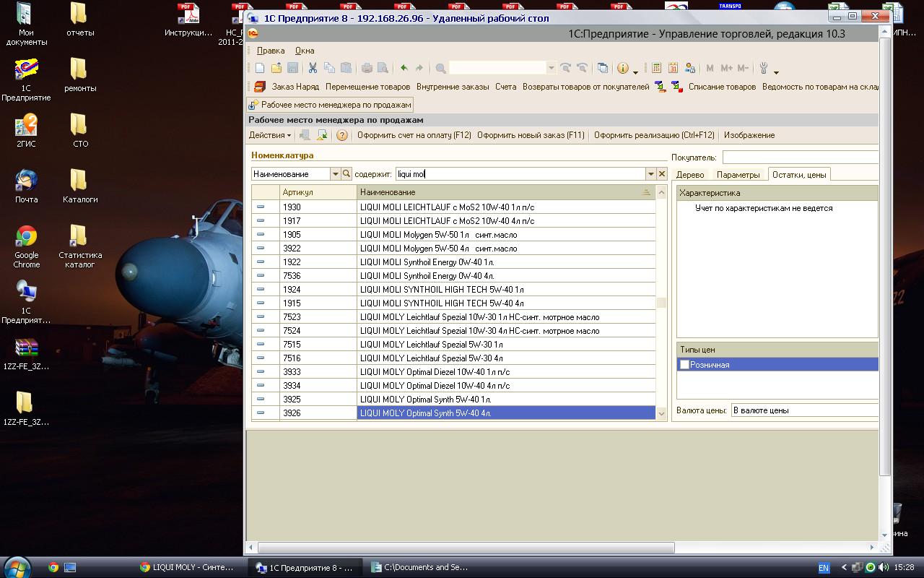Image resolution: width=924 pixels, height=578 pixels.
Task: Click the search magnifier next to Наименование field
Action: (346, 174)
